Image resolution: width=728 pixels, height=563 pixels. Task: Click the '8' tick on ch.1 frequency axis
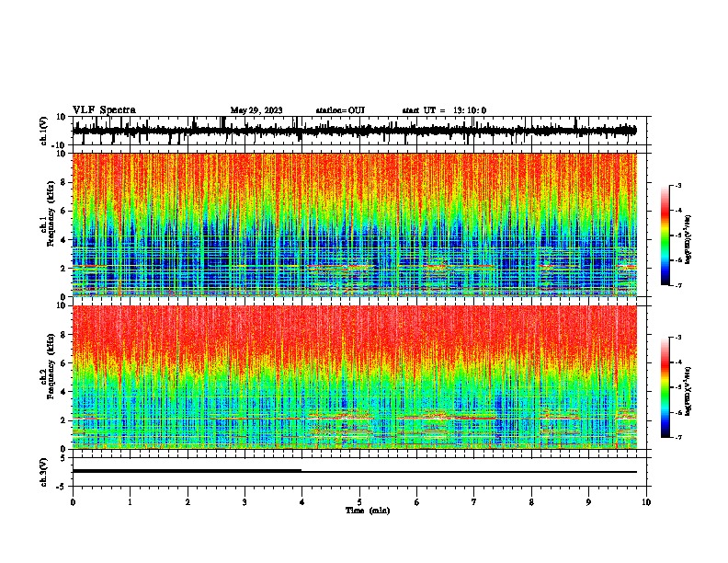click(63, 182)
